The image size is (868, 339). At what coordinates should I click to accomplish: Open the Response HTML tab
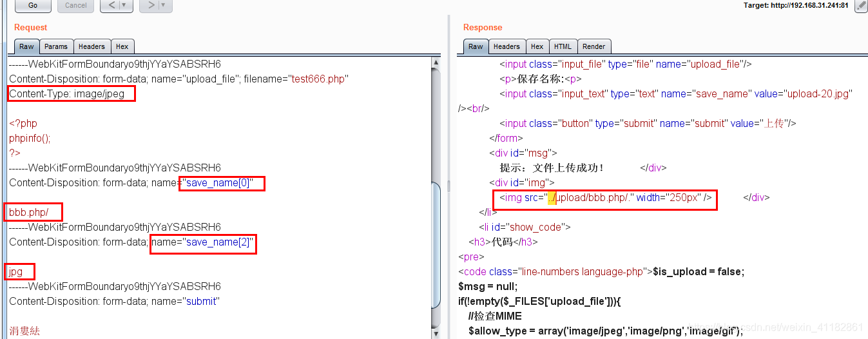pos(563,46)
